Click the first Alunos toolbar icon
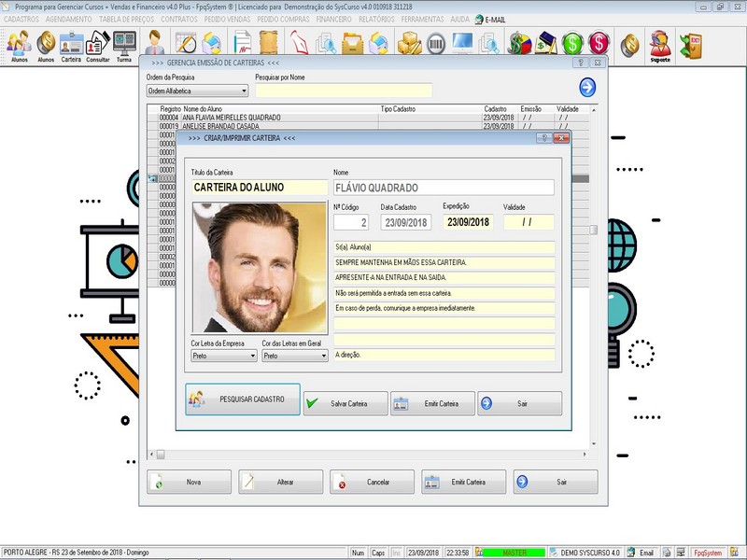 19,45
